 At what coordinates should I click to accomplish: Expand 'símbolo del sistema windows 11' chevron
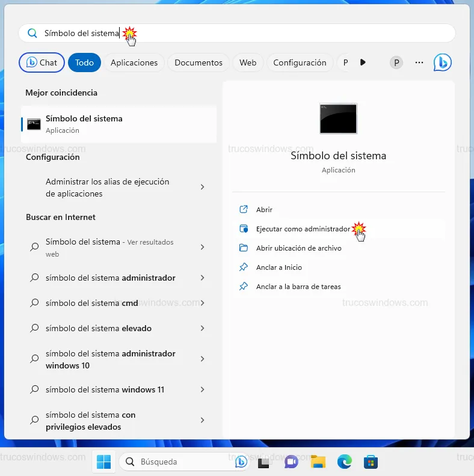point(202,389)
